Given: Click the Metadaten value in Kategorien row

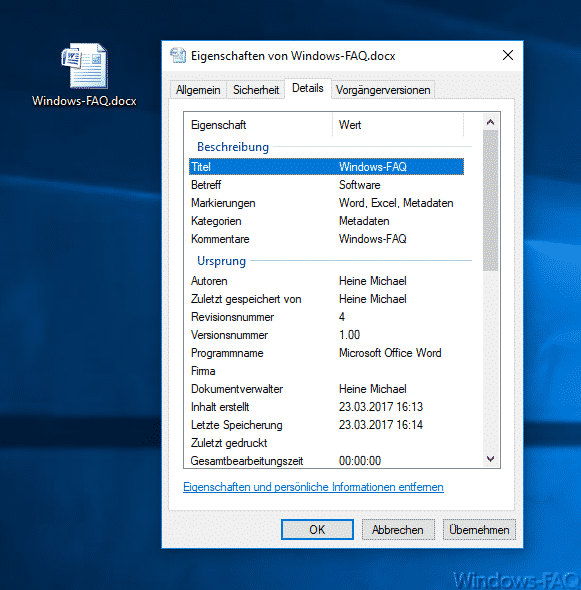Looking at the screenshot, I should pyautogui.click(x=364, y=221).
